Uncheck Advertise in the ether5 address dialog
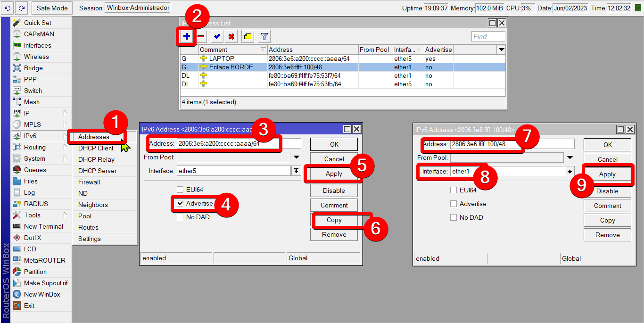Viewport: 644px width, 323px height. 180,203
